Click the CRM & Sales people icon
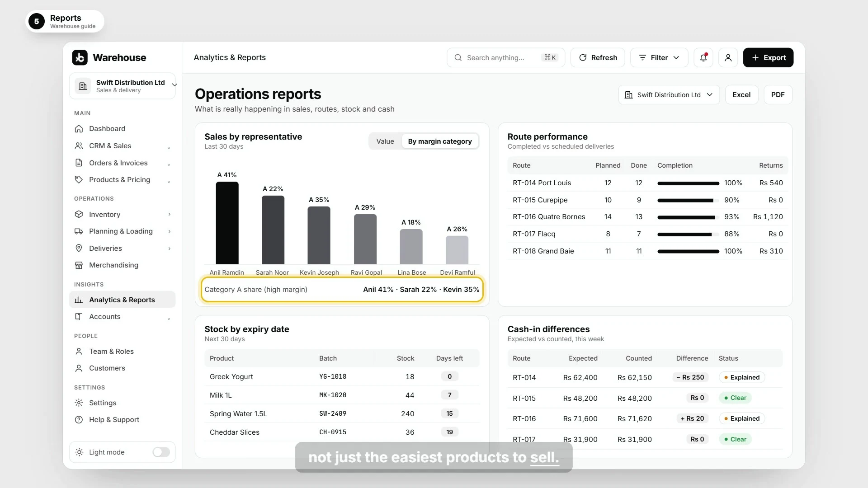Screen dimensions: 868x488 tap(79, 145)
